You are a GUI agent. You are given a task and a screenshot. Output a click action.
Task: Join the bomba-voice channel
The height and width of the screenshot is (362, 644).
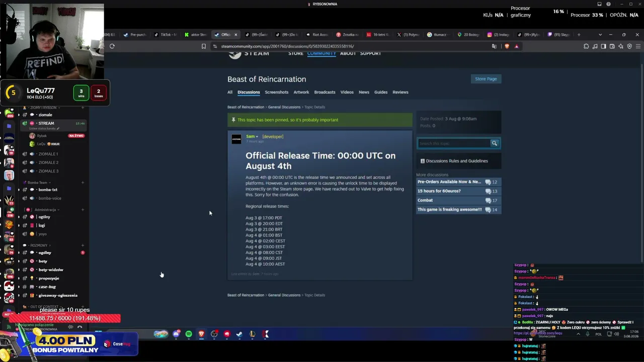click(x=49, y=198)
